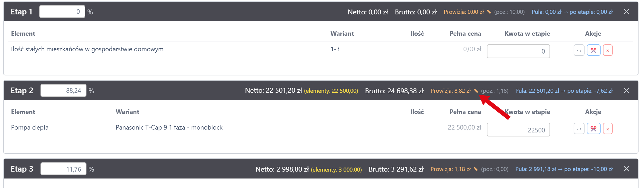Delete the Pompa ciepła element row
Screen dimensions: 644x188
click(608, 129)
